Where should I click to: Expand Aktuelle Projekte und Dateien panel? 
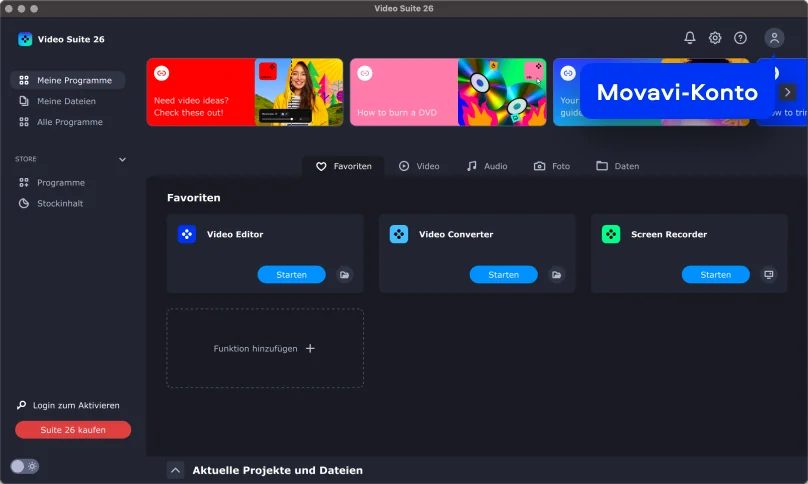175,470
